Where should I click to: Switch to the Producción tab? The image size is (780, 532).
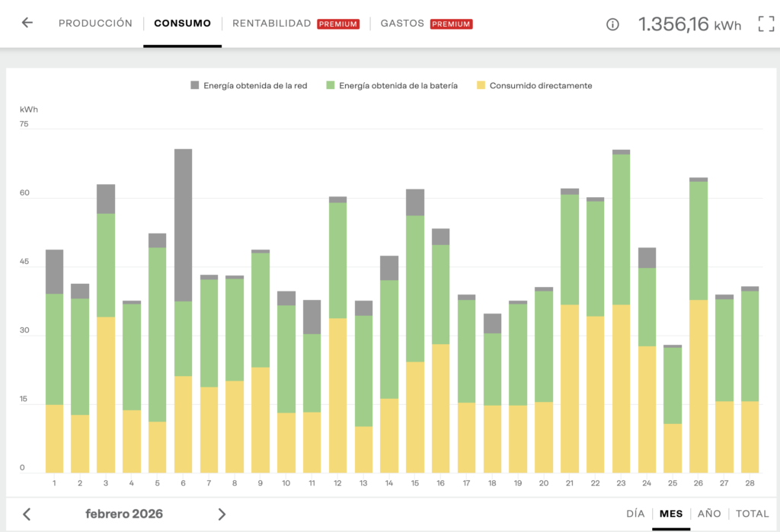[95, 24]
